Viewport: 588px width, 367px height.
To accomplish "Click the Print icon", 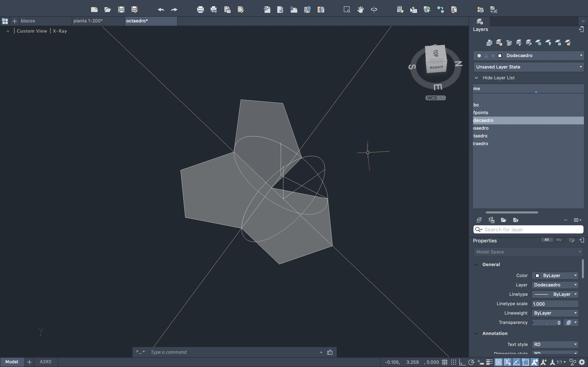I will pos(200,10).
